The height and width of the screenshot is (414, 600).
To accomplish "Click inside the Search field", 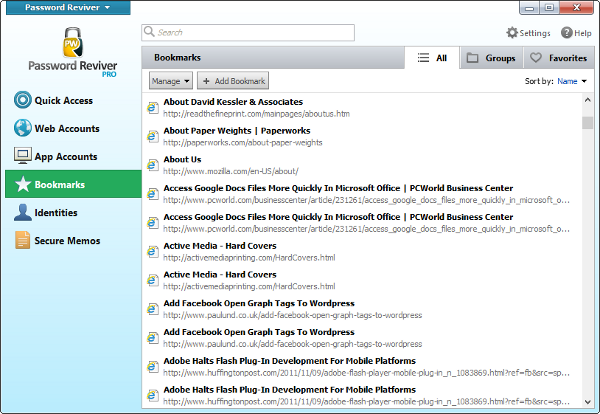I will coord(248,33).
